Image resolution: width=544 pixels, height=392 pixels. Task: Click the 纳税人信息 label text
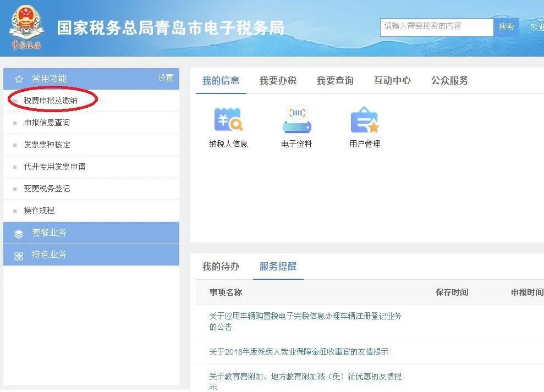(x=228, y=144)
